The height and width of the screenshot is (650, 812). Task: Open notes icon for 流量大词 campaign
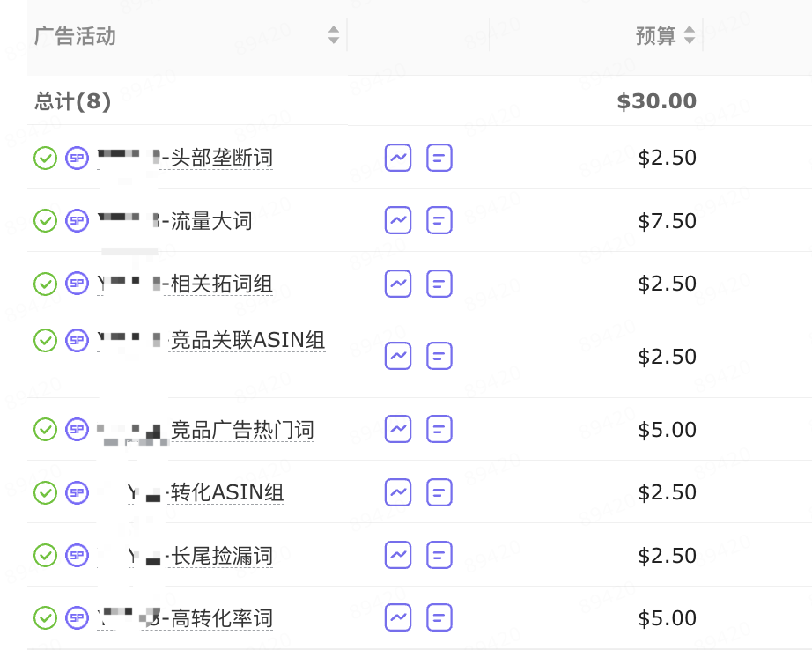coord(439,221)
